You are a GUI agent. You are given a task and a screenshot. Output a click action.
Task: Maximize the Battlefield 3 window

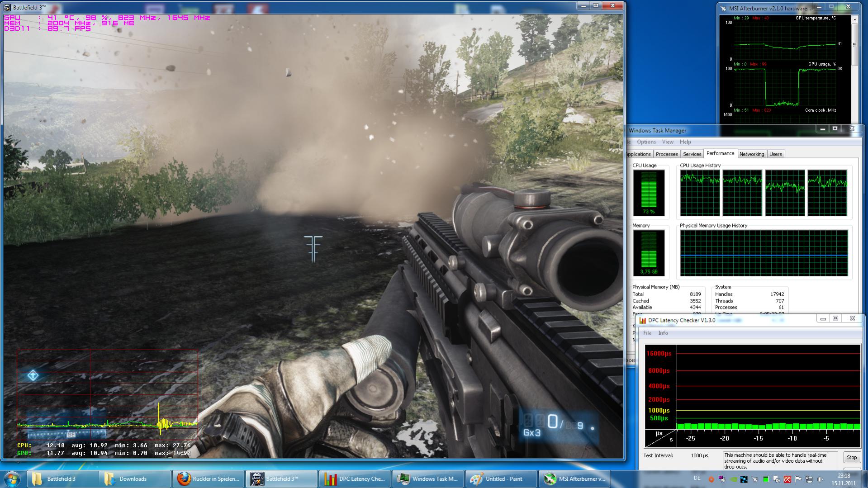tap(596, 6)
